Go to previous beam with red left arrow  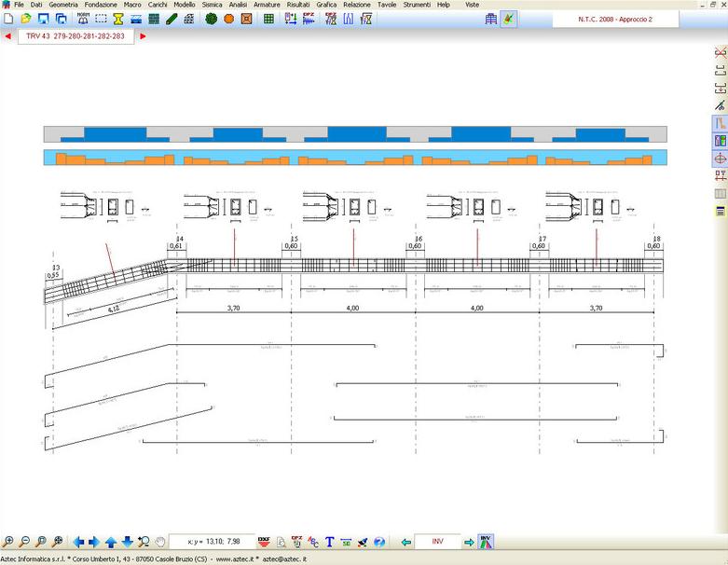tap(8, 36)
